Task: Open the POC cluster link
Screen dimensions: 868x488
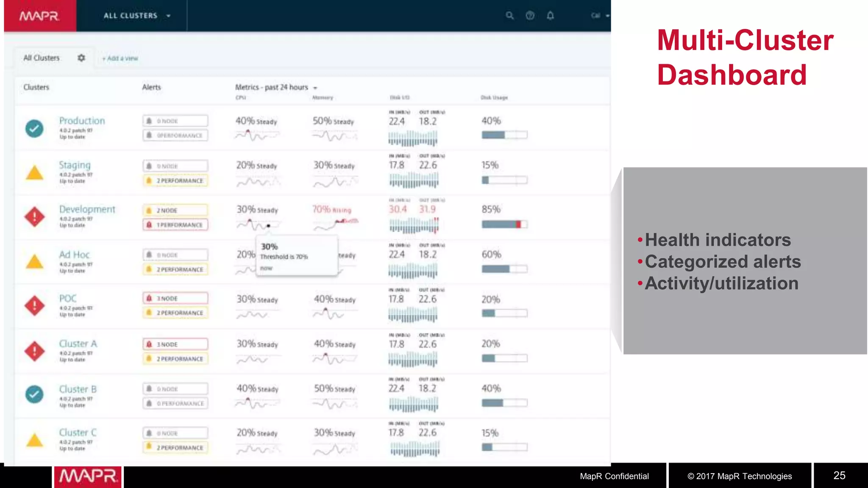Action: pos(68,298)
